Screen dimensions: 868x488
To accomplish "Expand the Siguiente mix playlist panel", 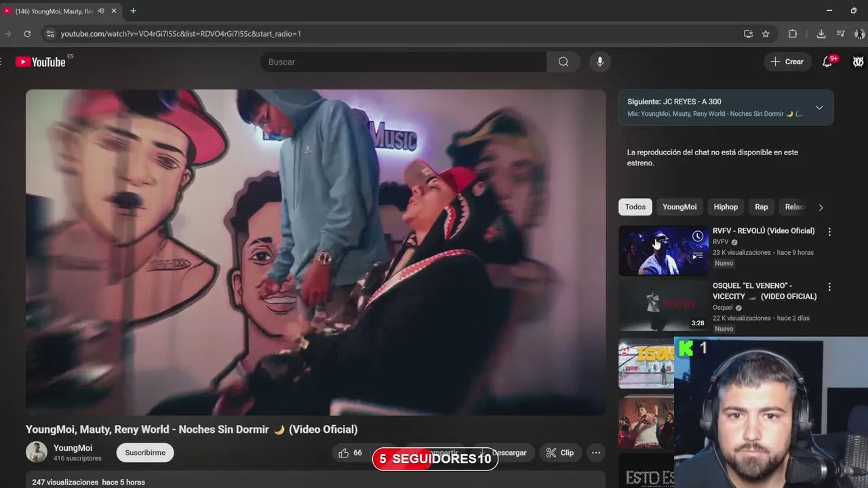I will pos(819,108).
